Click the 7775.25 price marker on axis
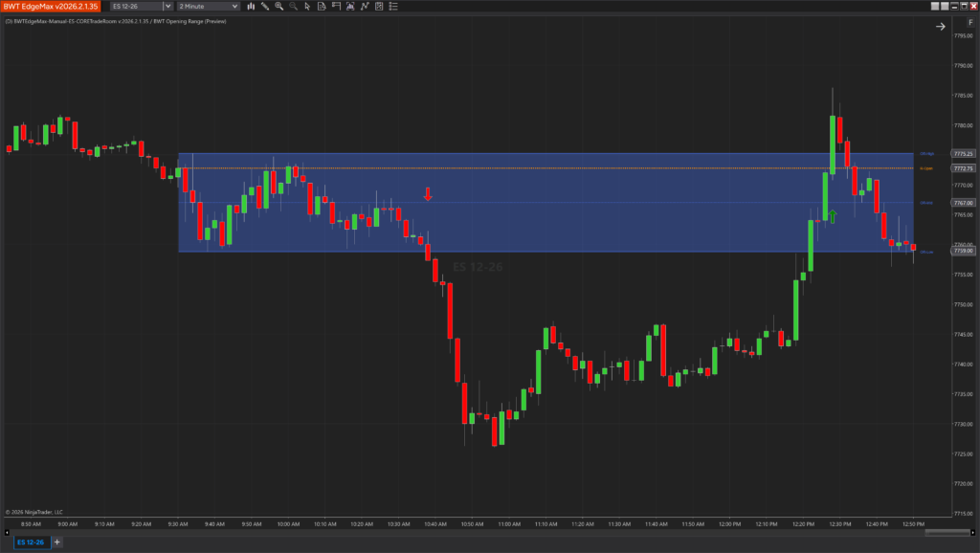Image resolution: width=980 pixels, height=553 pixels. tap(963, 154)
